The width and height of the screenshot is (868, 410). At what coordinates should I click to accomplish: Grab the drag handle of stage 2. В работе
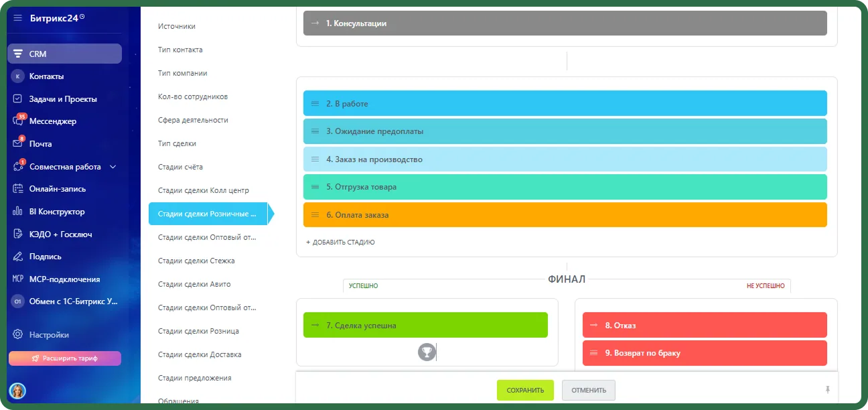pyautogui.click(x=315, y=104)
